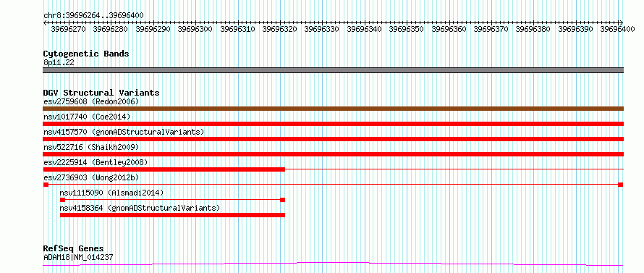This screenshot has height=273, width=644.
Task: Click the 39696330 position on the ruler
Action: tap(321, 29)
